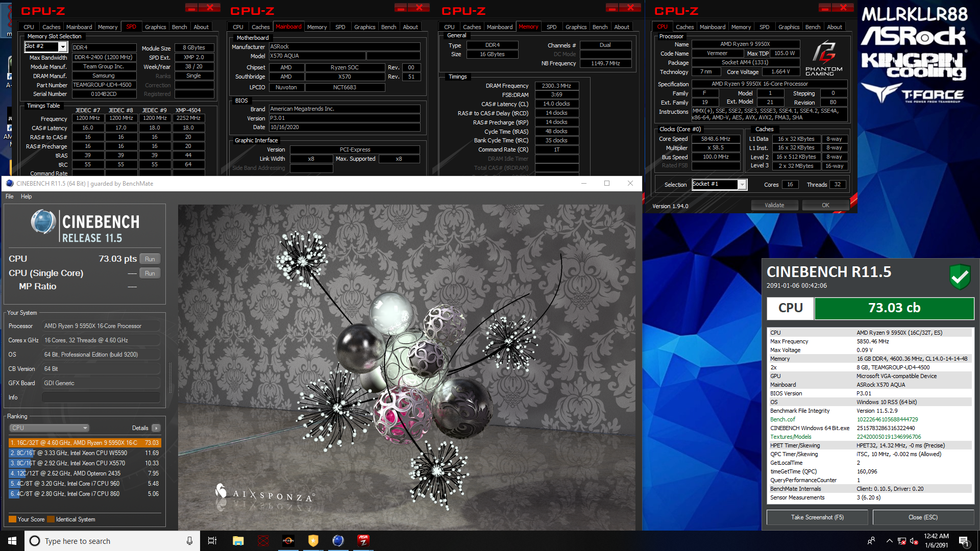Open File Explorer from the taskbar
This screenshot has width=980, height=551.
point(238,541)
